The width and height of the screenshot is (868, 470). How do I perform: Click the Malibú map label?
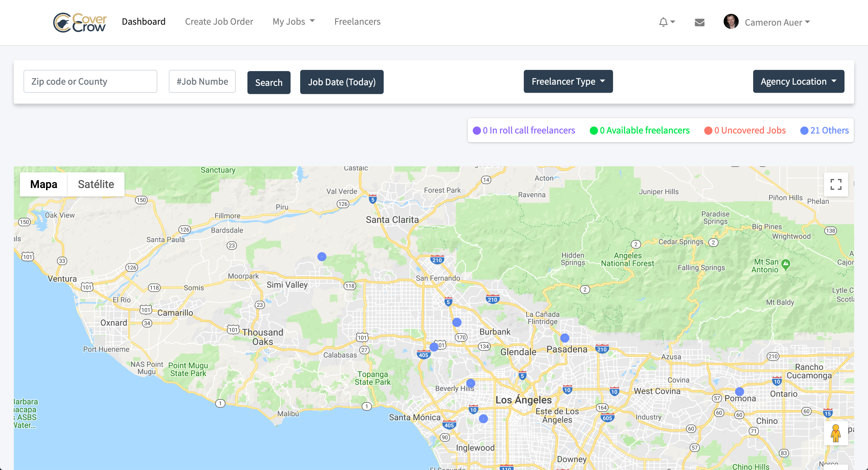(288, 414)
